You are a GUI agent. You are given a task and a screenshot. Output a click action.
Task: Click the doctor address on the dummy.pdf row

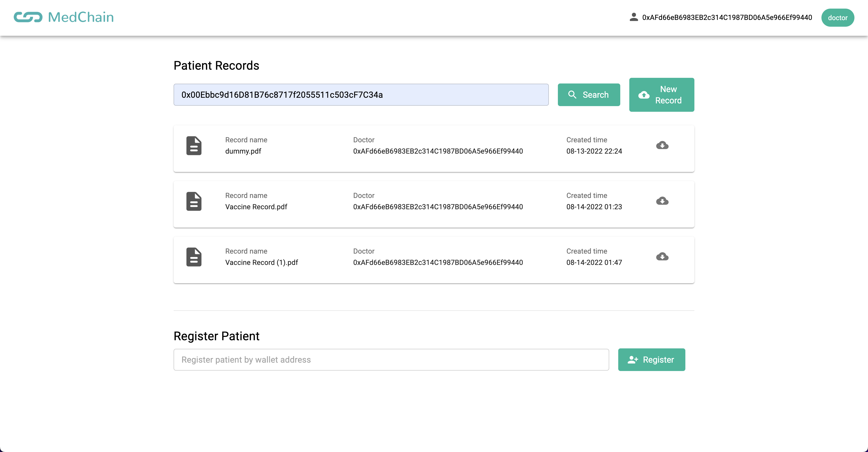point(438,151)
